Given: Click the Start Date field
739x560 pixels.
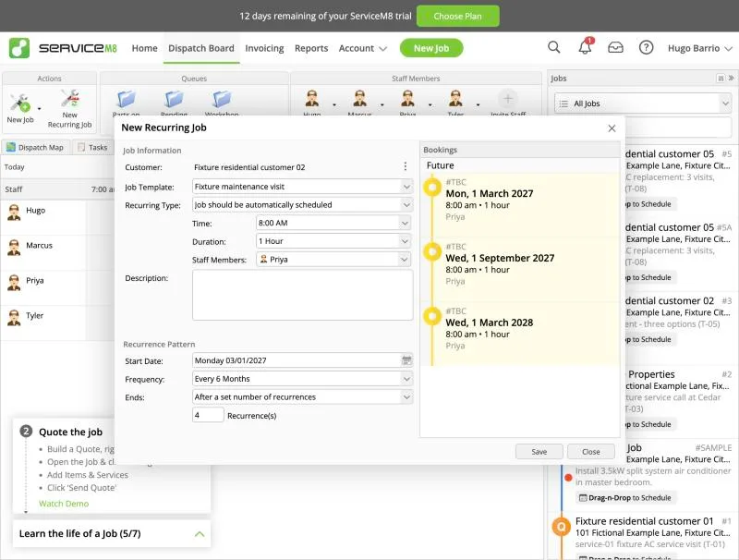Looking at the screenshot, I should pyautogui.click(x=302, y=360).
